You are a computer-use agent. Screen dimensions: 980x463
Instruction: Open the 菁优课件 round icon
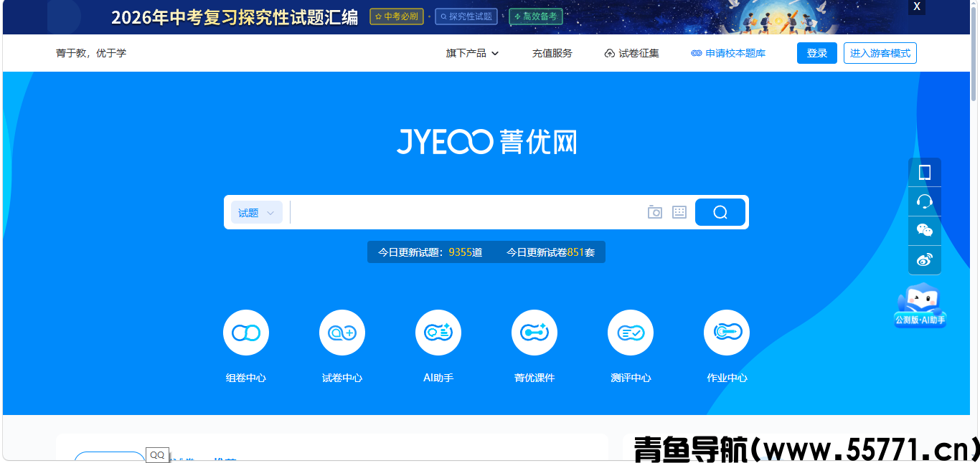pos(534,333)
